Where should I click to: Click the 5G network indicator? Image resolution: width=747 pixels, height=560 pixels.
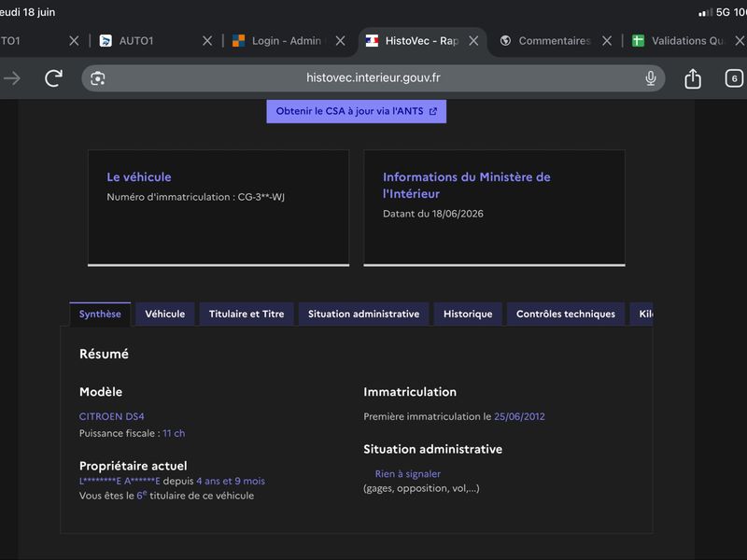(x=723, y=12)
